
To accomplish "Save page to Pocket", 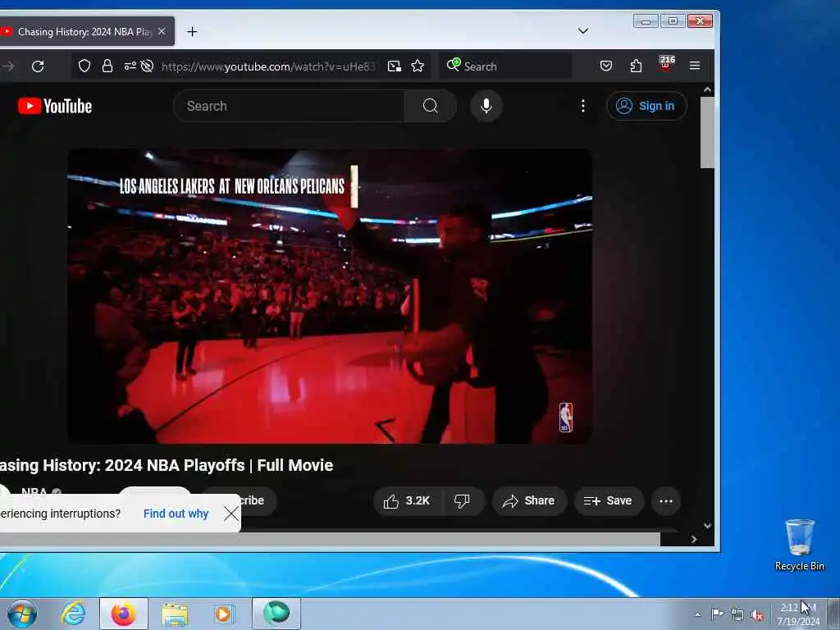I will [x=606, y=66].
